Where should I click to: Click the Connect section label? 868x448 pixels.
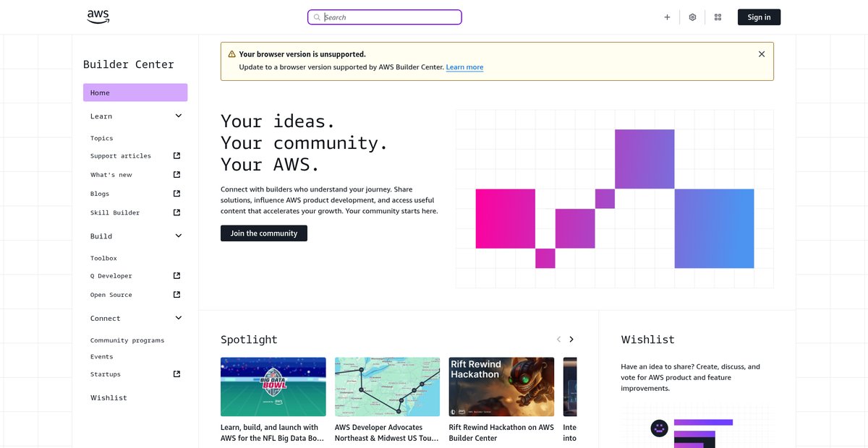(x=106, y=319)
